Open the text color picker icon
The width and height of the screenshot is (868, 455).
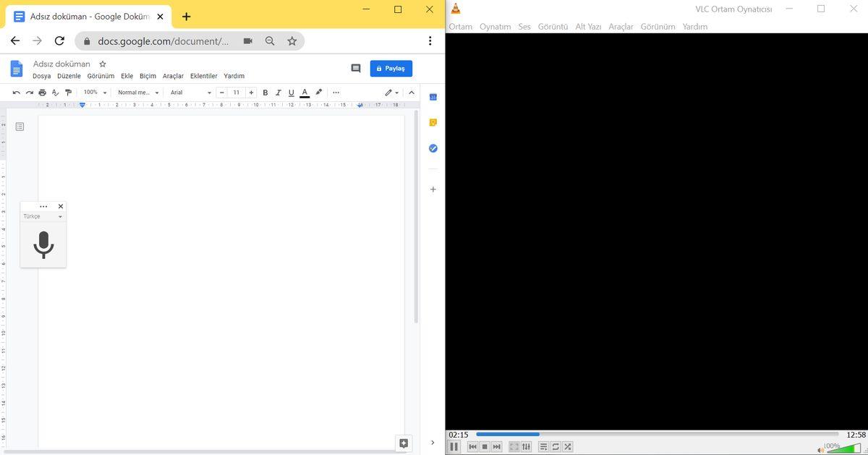(x=305, y=93)
